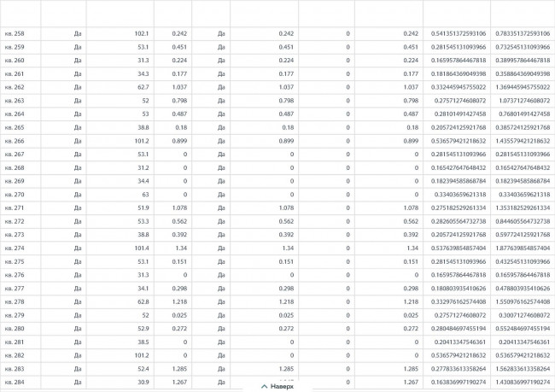
Task: Select row label кв. 267
Action: [15, 155]
